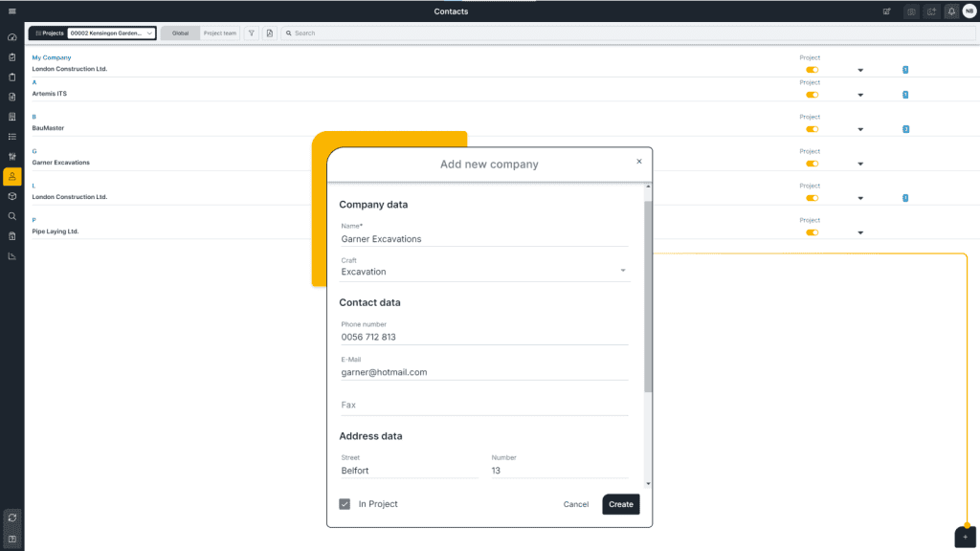Open the hamburger menu in top-left corner
Image resolution: width=980 pixels, height=551 pixels.
11,11
